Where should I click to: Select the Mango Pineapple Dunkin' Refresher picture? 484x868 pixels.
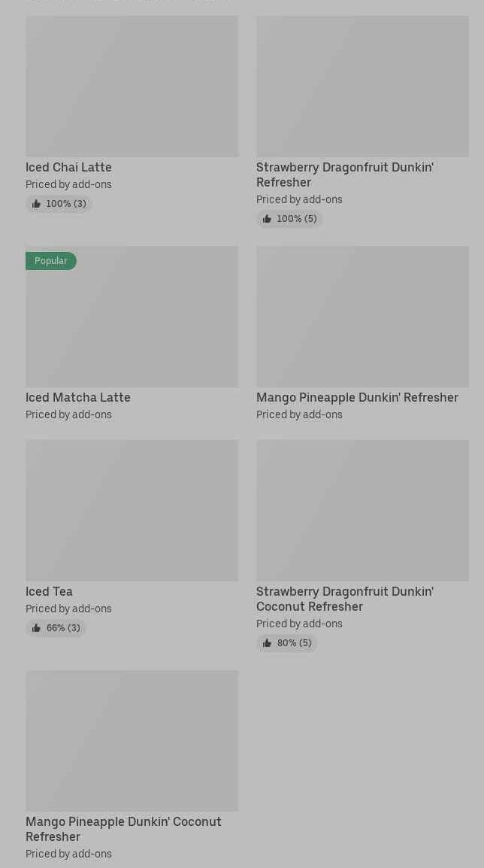362,317
